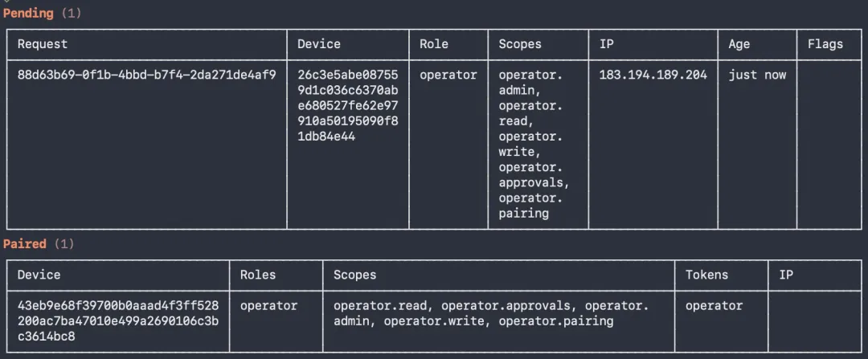Click the Paired section heading

click(x=25, y=243)
